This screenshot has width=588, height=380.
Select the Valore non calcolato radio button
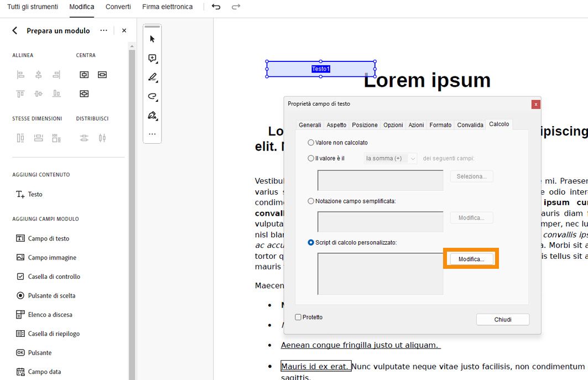(x=310, y=142)
